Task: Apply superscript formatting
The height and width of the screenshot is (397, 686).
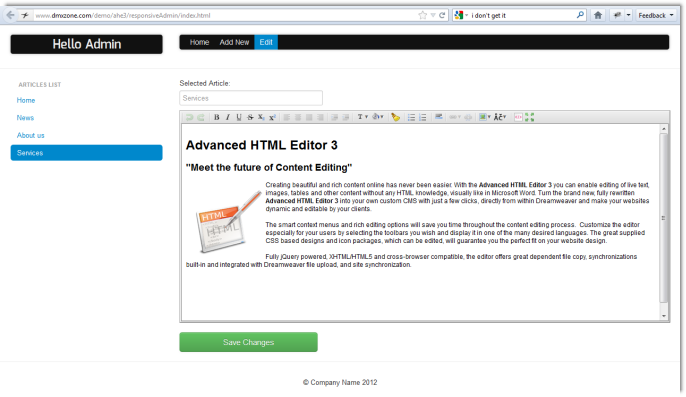Action: pyautogui.click(x=272, y=117)
